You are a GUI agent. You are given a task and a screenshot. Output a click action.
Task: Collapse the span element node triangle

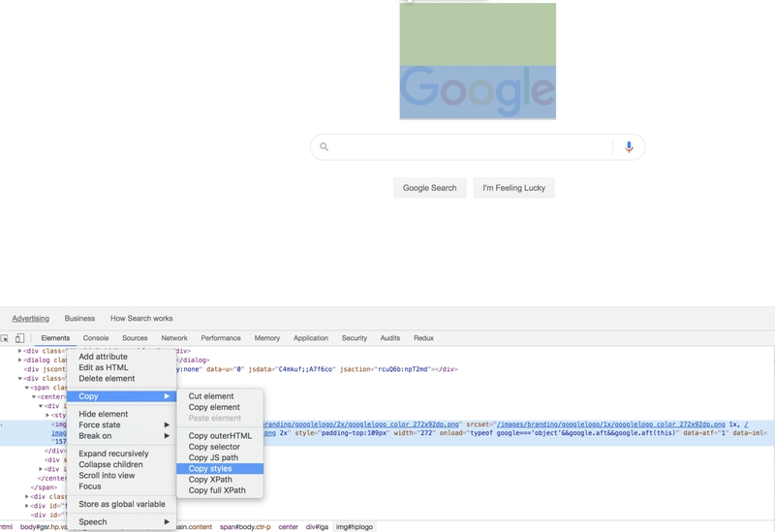pyautogui.click(x=27, y=388)
